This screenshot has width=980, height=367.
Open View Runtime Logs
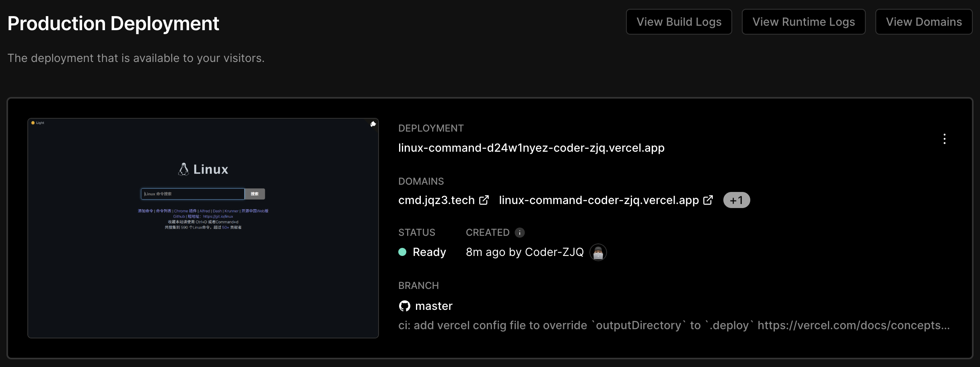coord(803,22)
